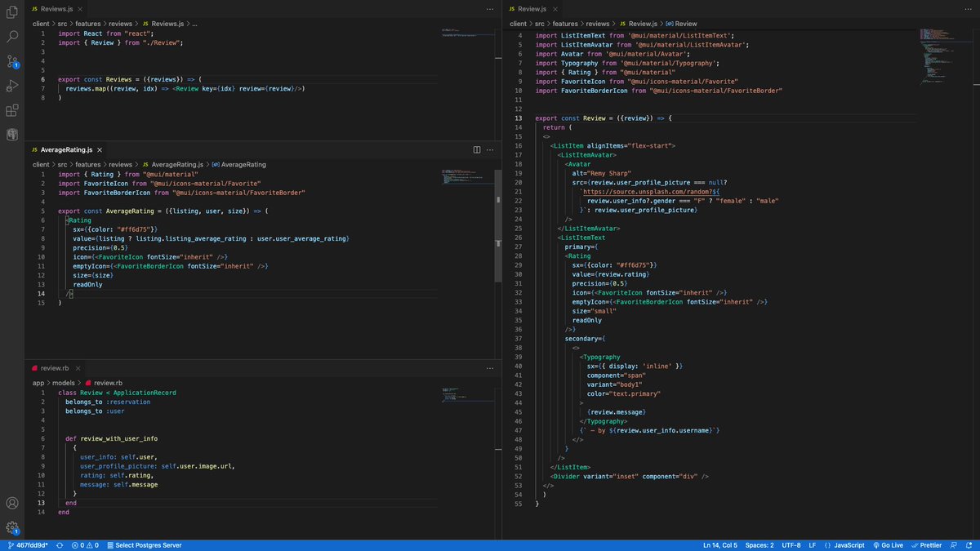
Task: Open the Ln 14, Col 5 go-to-line indicator
Action: [x=720, y=544]
